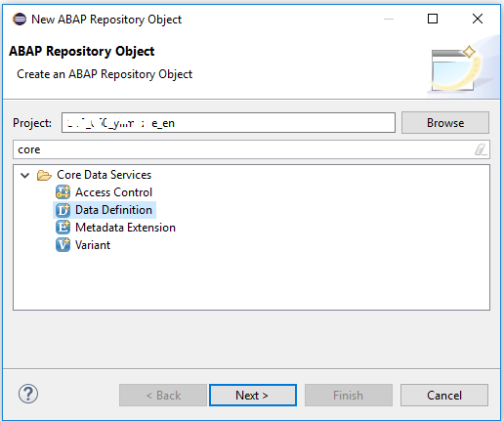Click into the Project input field
The width and height of the screenshot is (504, 421).
click(229, 123)
